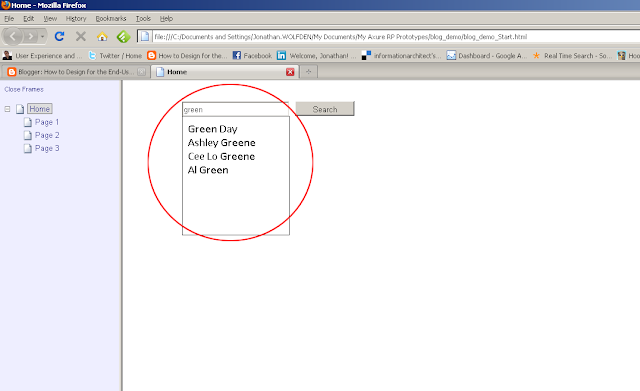Choose Green Day suggestion

(213, 129)
